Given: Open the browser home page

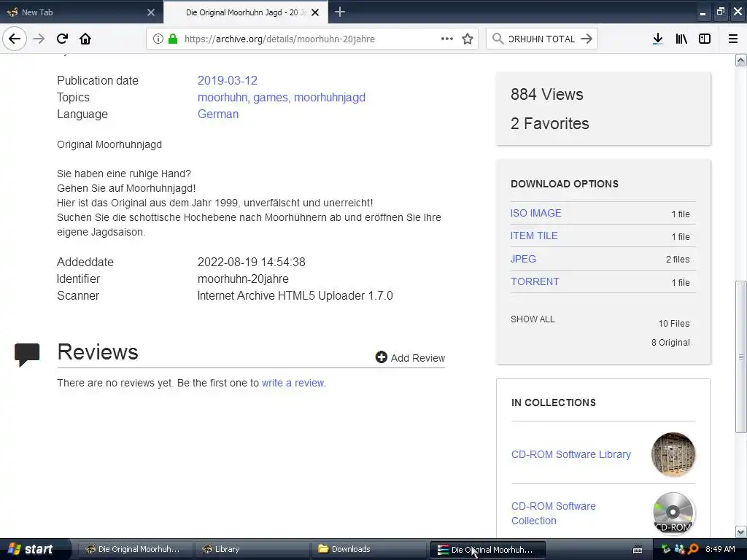Looking at the screenshot, I should tap(85, 39).
